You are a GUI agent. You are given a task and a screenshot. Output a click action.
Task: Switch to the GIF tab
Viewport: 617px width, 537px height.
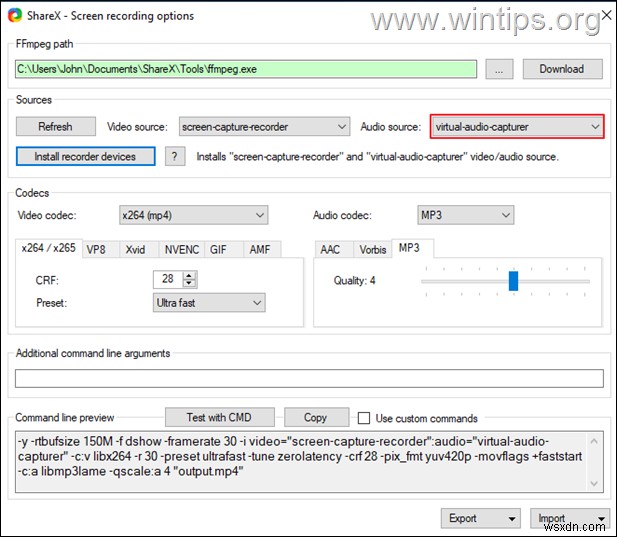(224, 249)
